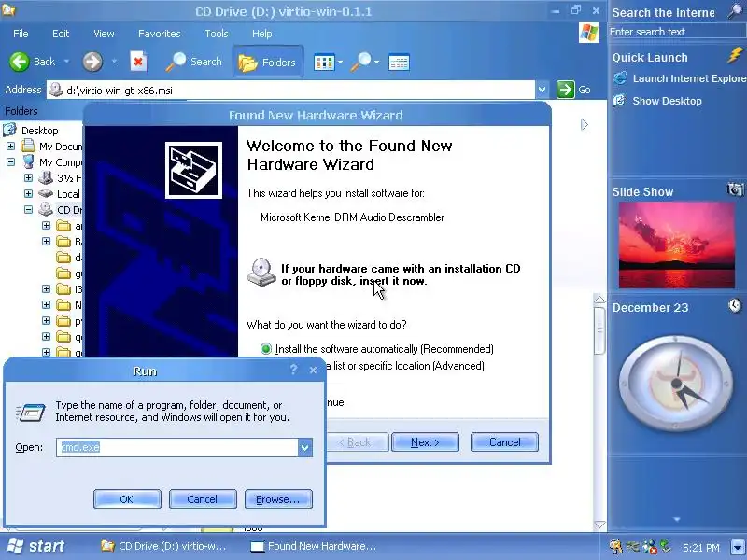
Task: Toggle the Folders pane button
Action: click(x=268, y=62)
